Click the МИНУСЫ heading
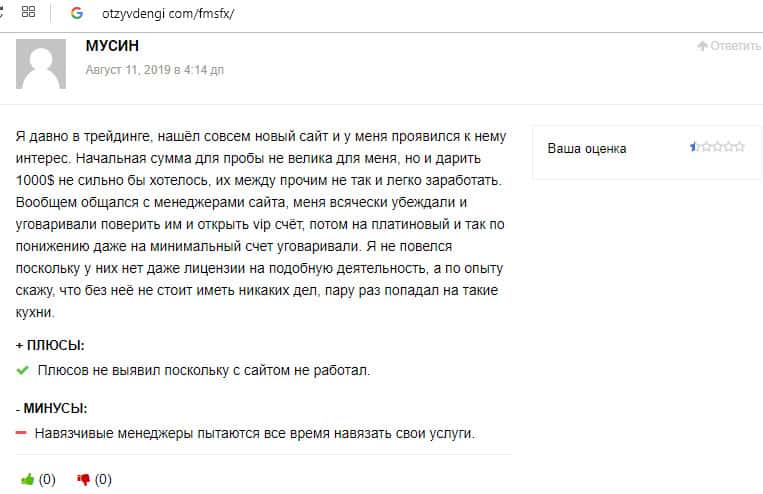This screenshot has height=494, width=763. [x=55, y=408]
